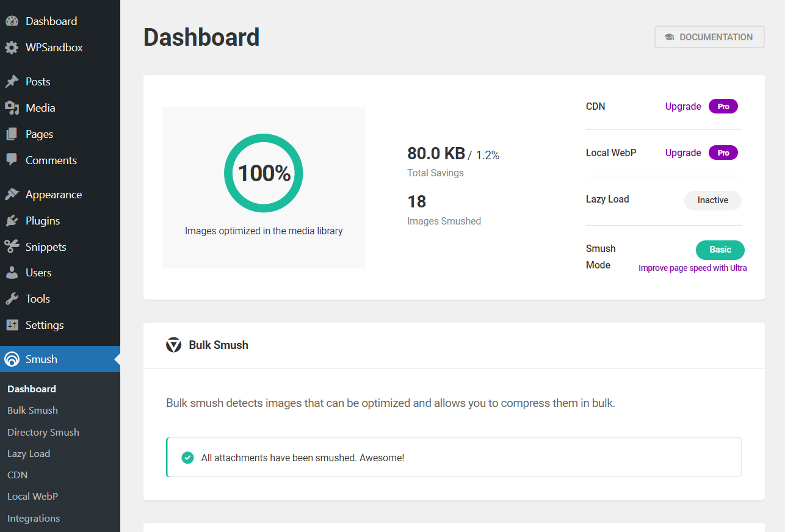Click the green checkmark in smushed notice
The image size is (785, 532).
188,458
